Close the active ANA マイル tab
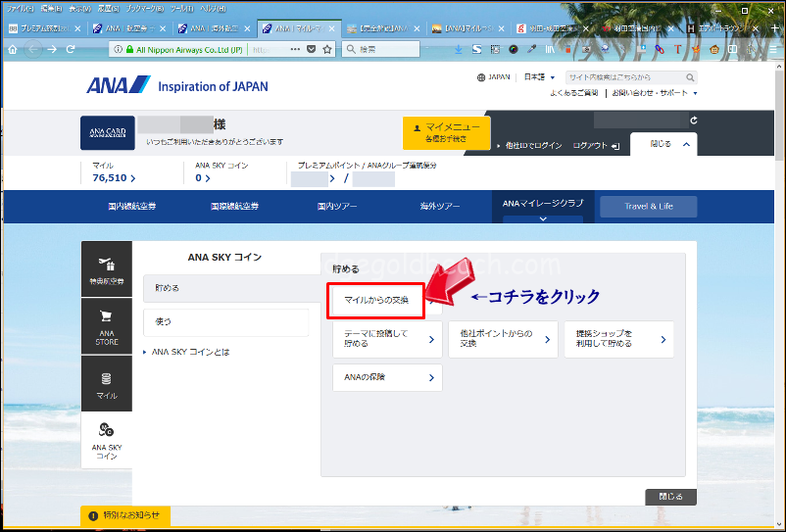 331,28
